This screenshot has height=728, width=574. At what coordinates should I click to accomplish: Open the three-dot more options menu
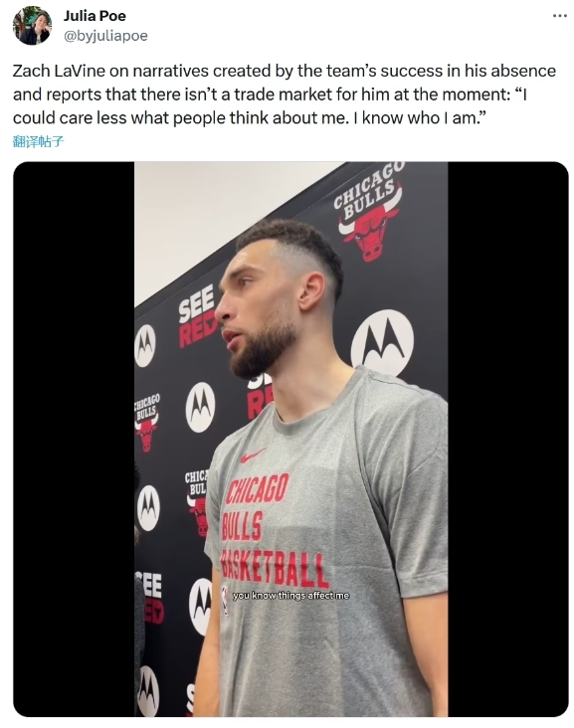(560, 16)
